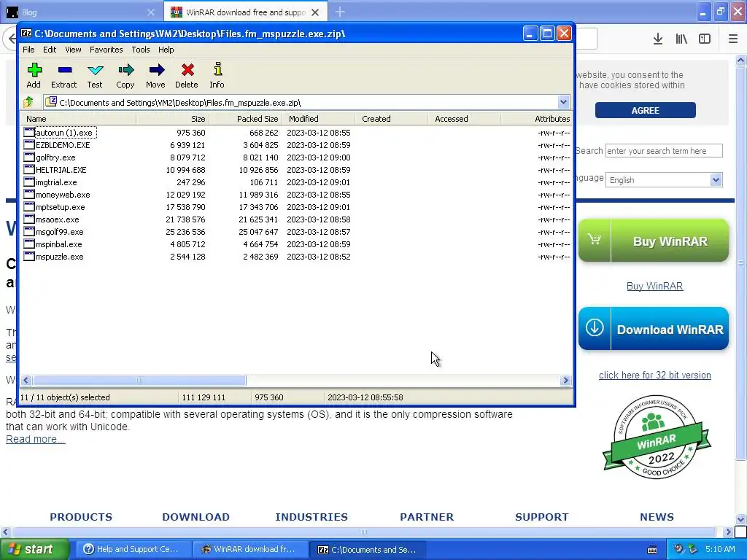Open the Firefox hamburger menu
The height and width of the screenshot is (560, 747).
[733, 39]
